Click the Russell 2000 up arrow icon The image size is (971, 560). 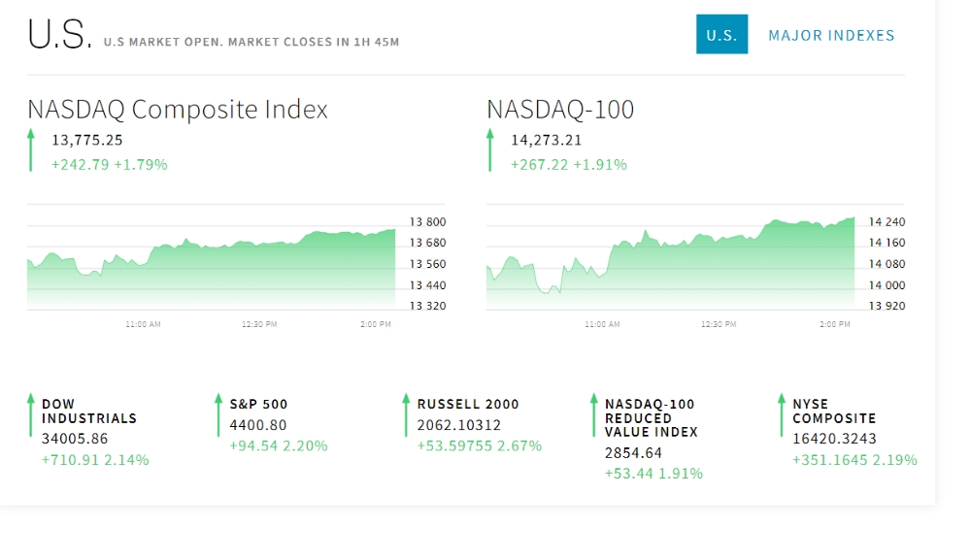(406, 415)
